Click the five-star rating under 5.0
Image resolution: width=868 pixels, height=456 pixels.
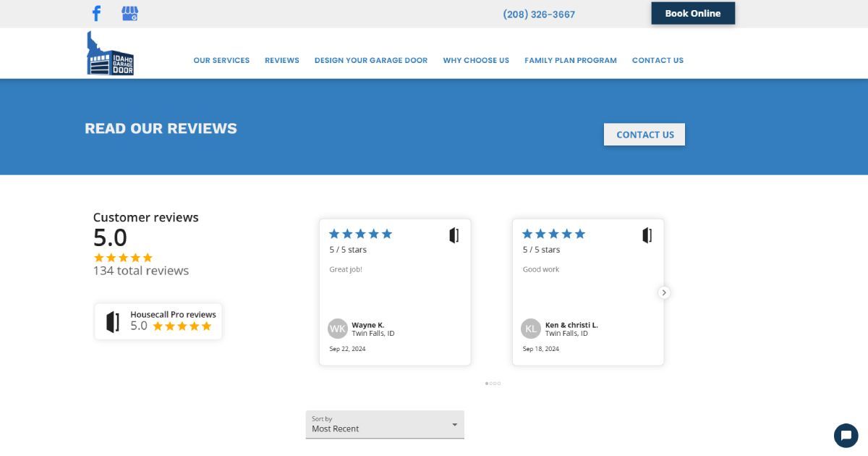123,258
